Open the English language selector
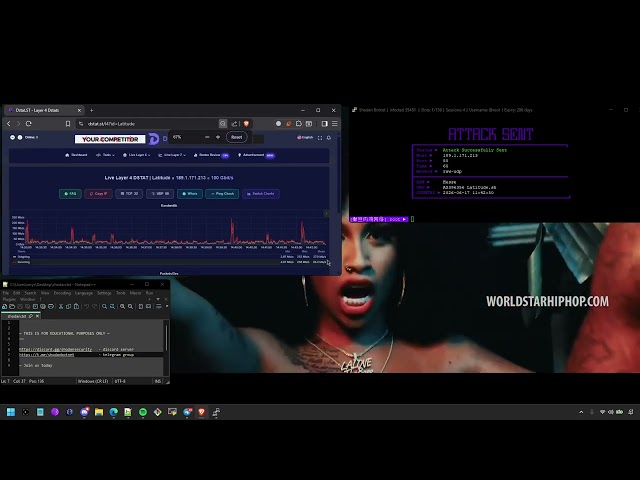 coord(305,138)
